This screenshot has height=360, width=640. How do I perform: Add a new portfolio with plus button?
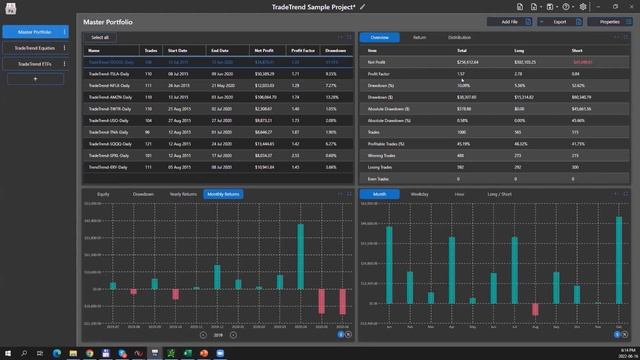[36, 79]
